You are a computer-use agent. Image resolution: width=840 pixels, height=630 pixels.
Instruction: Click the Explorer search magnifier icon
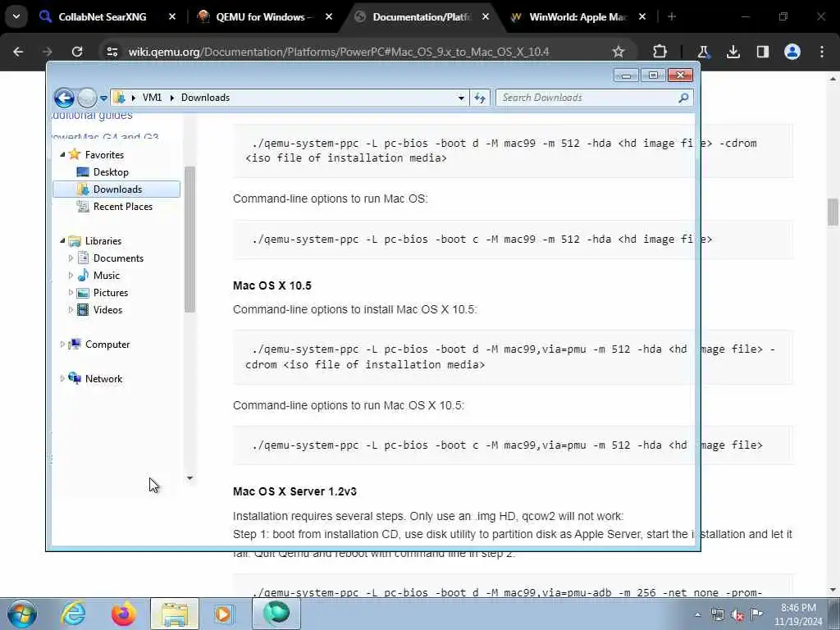683,98
